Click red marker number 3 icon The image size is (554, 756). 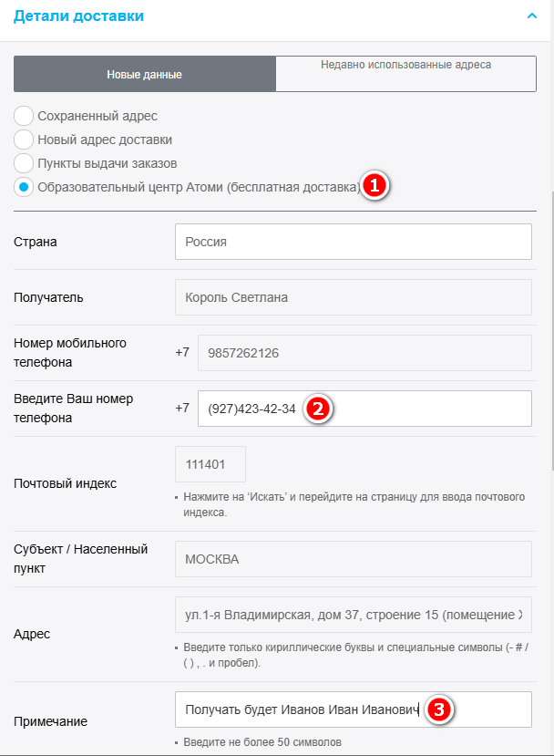coord(439,709)
